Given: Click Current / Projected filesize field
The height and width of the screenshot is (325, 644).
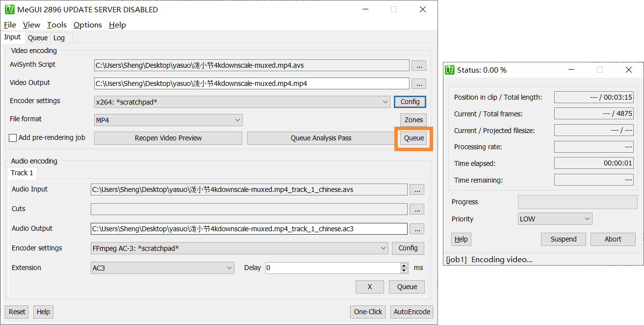Looking at the screenshot, I should click(594, 131).
